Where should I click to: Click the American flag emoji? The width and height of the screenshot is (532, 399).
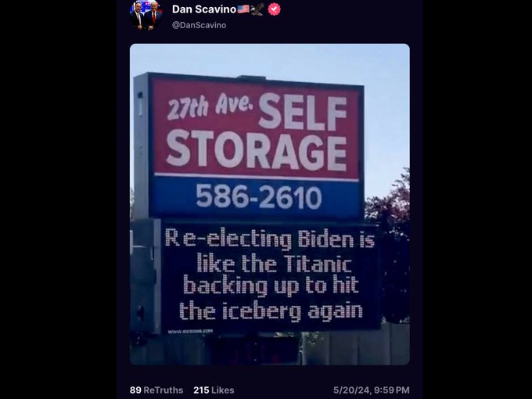(x=243, y=9)
